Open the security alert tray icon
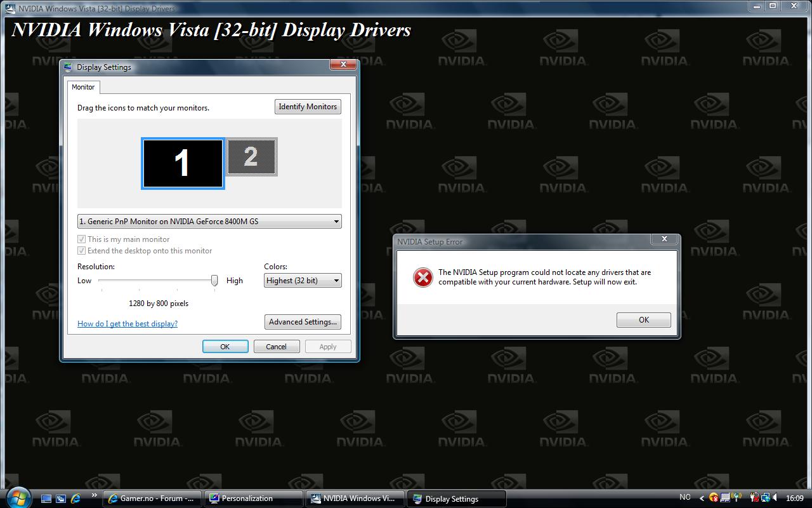 [x=714, y=498]
